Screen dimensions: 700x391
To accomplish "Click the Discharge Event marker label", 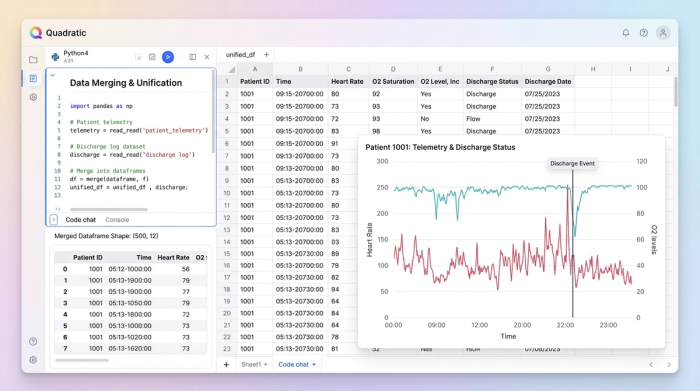I will (x=572, y=163).
